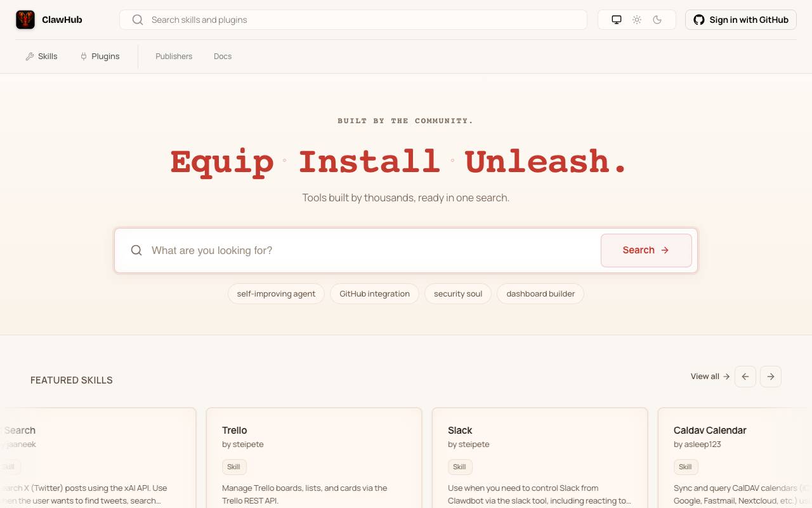
Task: Select the self-improving agent suggestion chip
Action: 276,294
